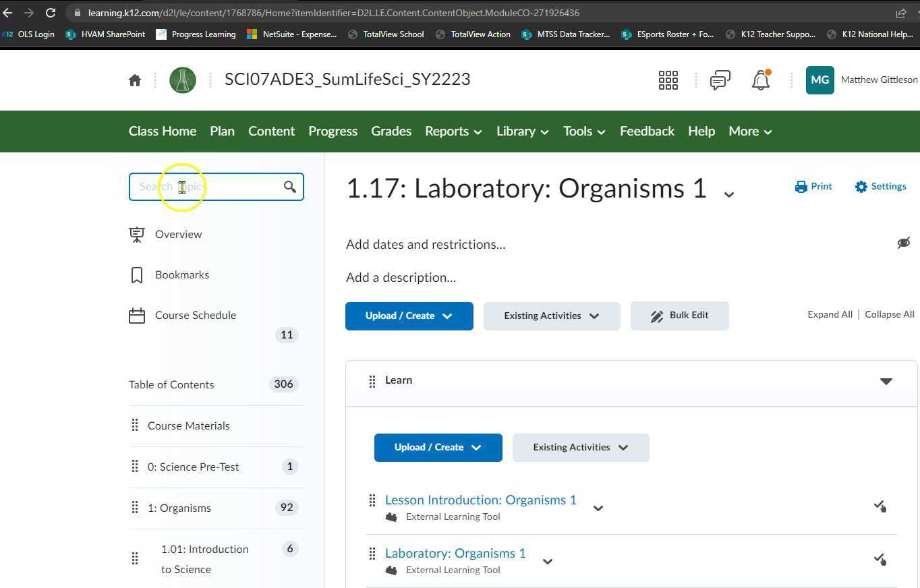
Task: Click the Expand All link
Action: pos(830,314)
